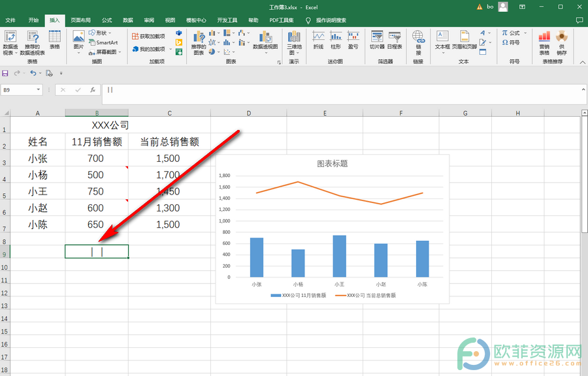588x376 pixels.
Task: Open Recommended PivotTables (推荐的数据透视表)
Action: 32,42
